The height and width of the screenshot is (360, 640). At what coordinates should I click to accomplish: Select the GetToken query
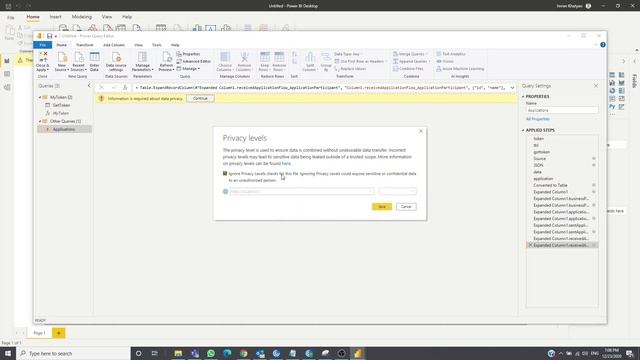(61, 105)
